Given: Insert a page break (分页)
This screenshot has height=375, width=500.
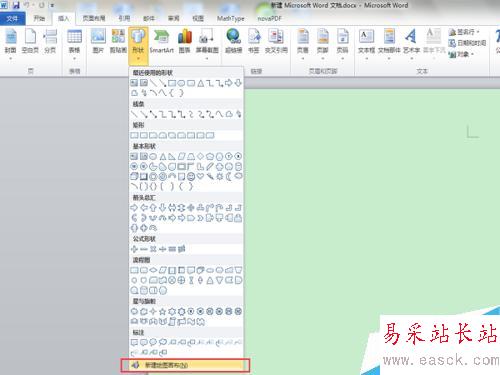Looking at the screenshot, I should [x=50, y=42].
